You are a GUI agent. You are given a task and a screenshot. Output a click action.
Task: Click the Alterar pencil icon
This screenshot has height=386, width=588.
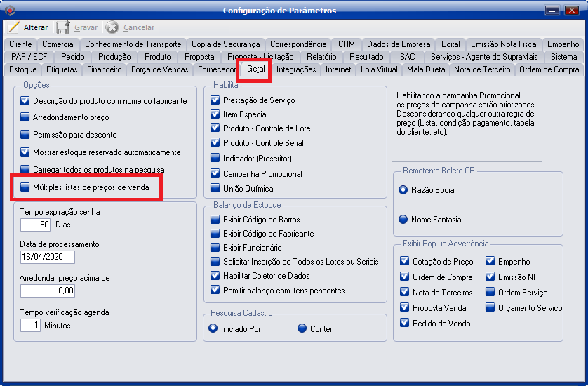click(13, 27)
